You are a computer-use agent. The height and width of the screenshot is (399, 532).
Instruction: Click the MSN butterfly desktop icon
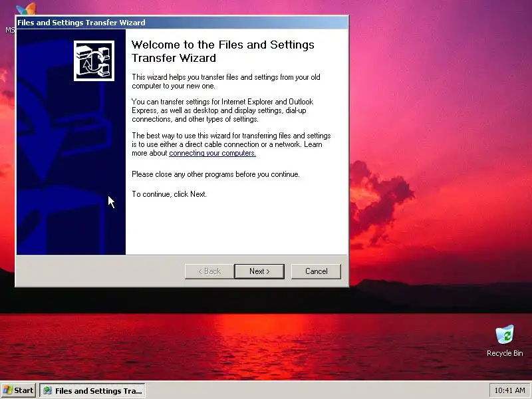tap(25, 9)
